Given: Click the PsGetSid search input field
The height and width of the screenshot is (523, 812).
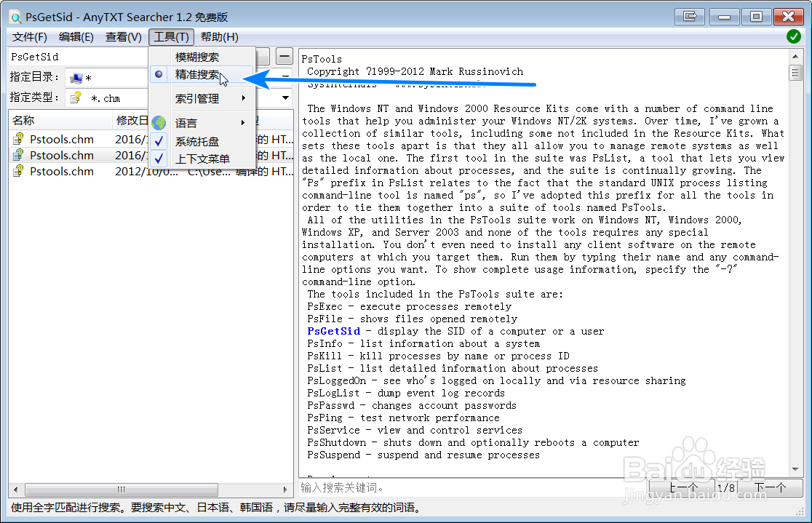Looking at the screenshot, I should (x=78, y=57).
